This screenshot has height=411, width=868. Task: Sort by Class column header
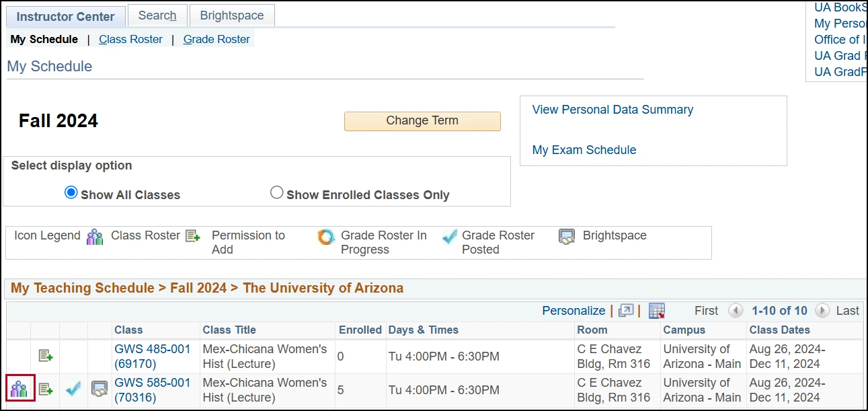[x=128, y=330]
